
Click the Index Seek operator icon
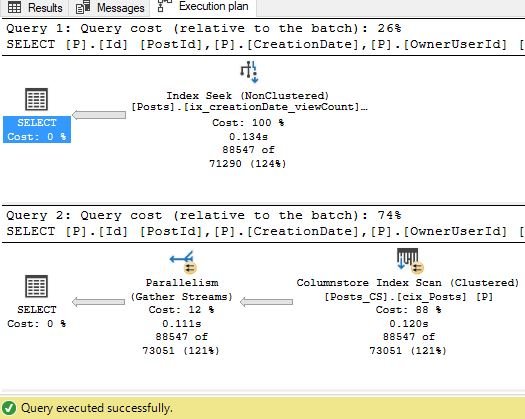[x=249, y=72]
